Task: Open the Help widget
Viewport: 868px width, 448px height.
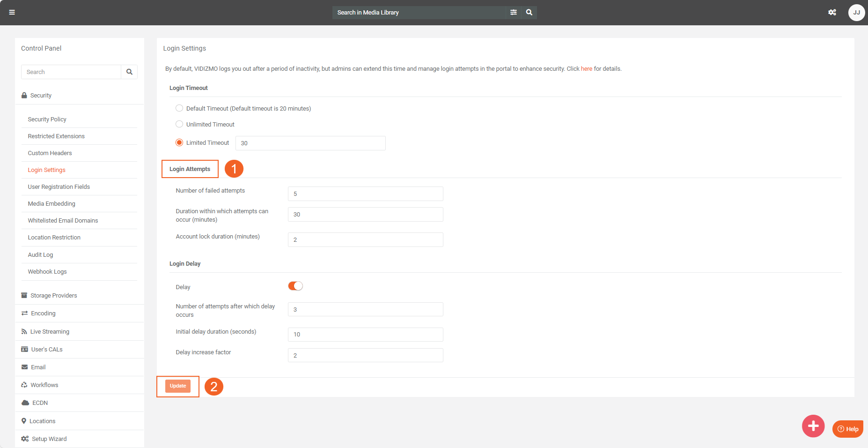Action: tap(848, 429)
